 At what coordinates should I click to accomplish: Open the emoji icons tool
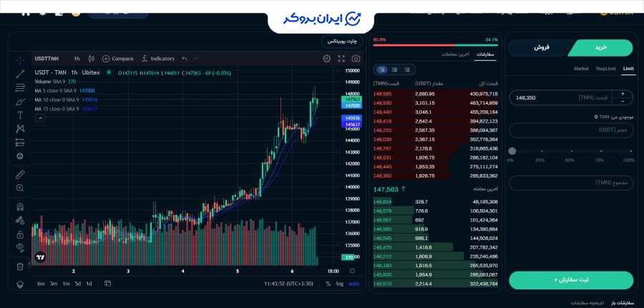pos(20,156)
